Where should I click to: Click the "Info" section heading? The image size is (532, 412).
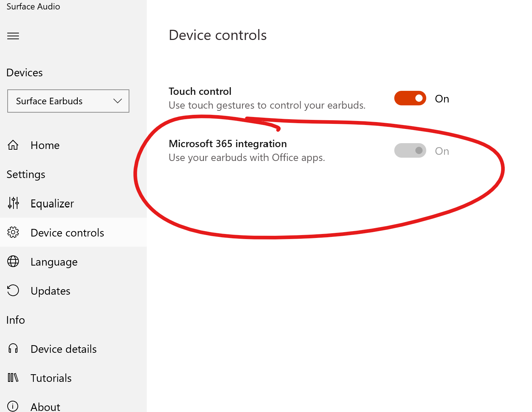pyautogui.click(x=16, y=320)
